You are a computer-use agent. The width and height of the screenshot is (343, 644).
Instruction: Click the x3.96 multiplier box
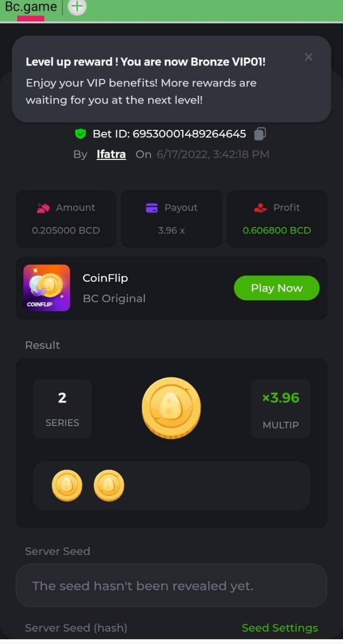click(x=280, y=409)
